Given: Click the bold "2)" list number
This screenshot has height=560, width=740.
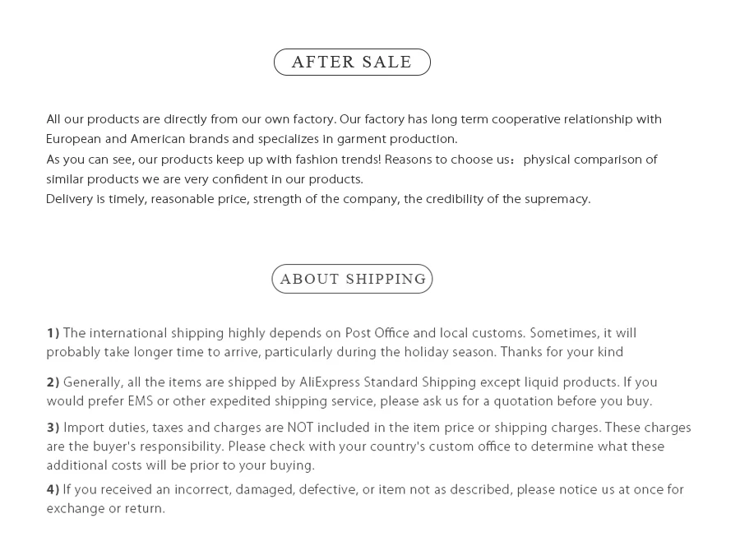Looking at the screenshot, I should [53, 382].
